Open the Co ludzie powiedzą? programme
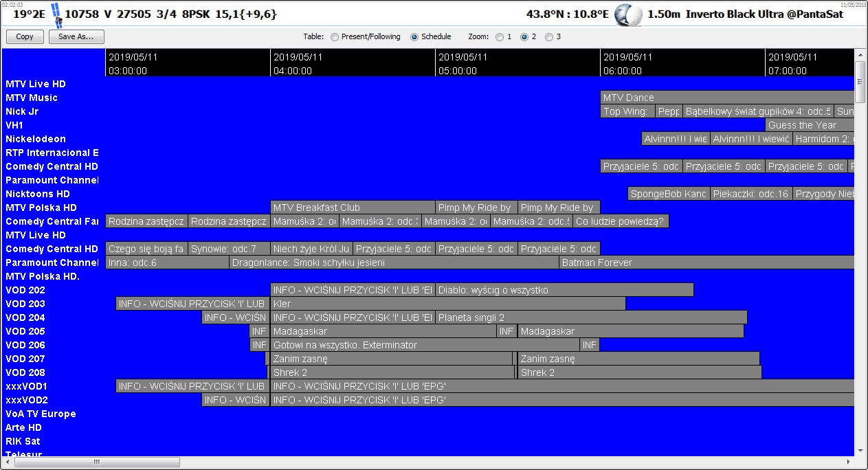 coord(621,221)
